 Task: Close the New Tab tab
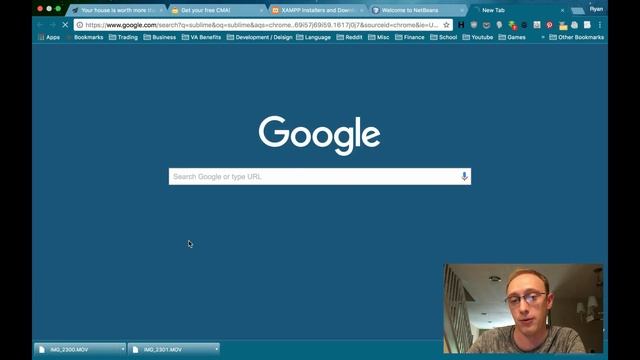point(562,10)
